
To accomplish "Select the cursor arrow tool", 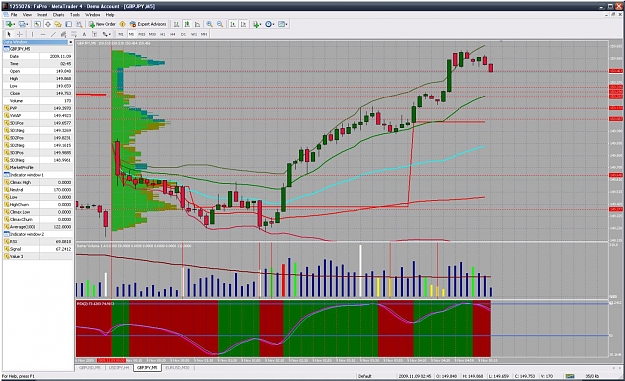I will point(9,34).
